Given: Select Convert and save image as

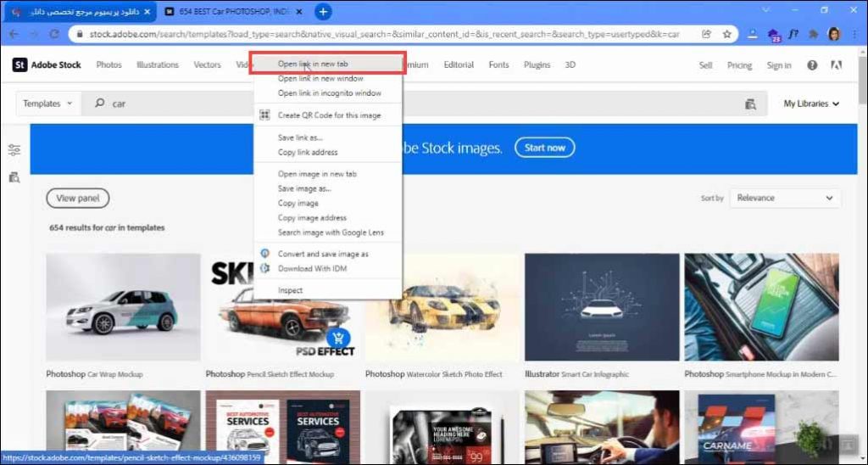Looking at the screenshot, I should coord(328,254).
